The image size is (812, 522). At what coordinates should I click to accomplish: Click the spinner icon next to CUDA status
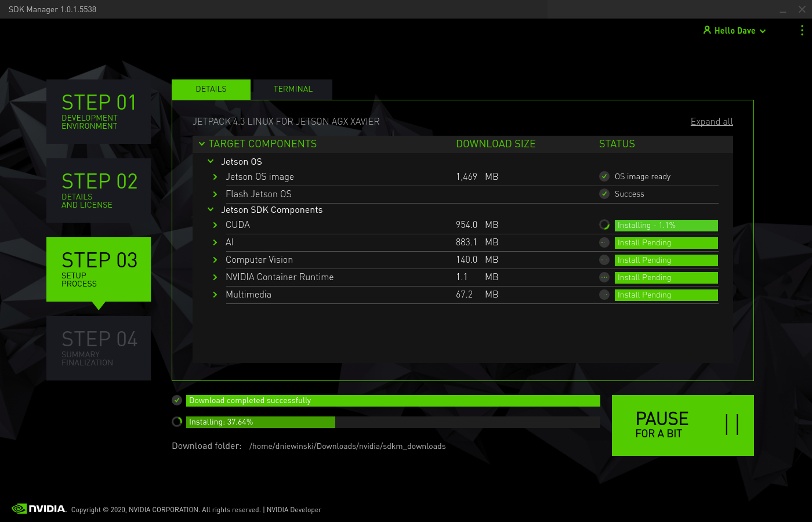(604, 225)
